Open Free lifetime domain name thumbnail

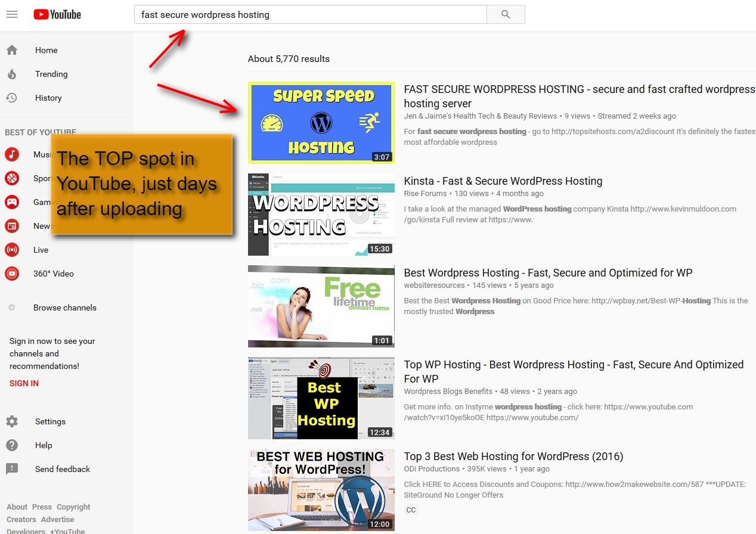pyautogui.click(x=321, y=306)
